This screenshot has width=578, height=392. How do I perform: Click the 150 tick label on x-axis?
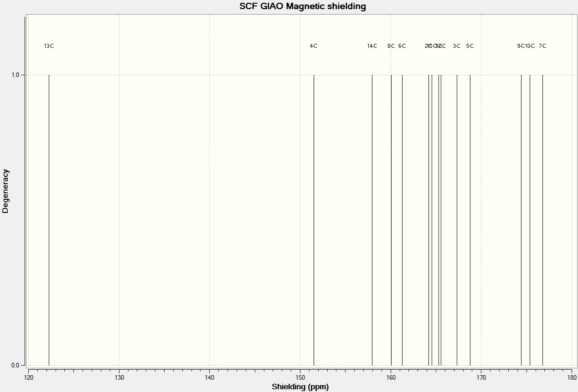tap(300, 378)
